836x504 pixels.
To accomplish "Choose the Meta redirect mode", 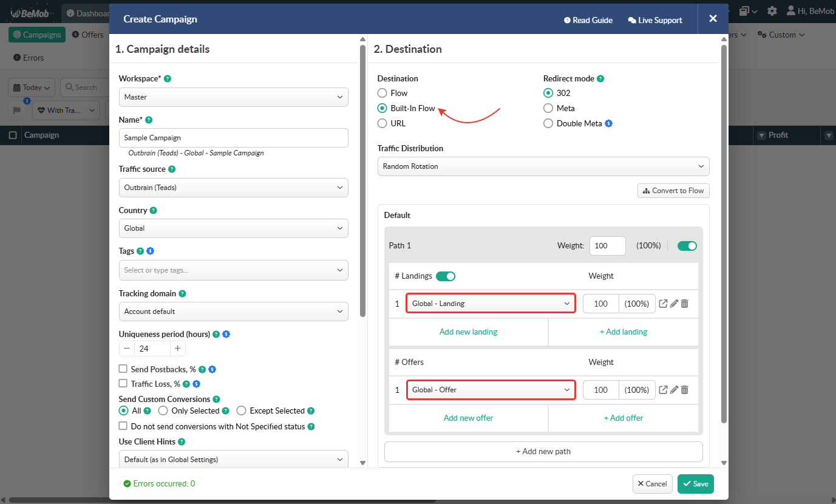I will (x=548, y=108).
